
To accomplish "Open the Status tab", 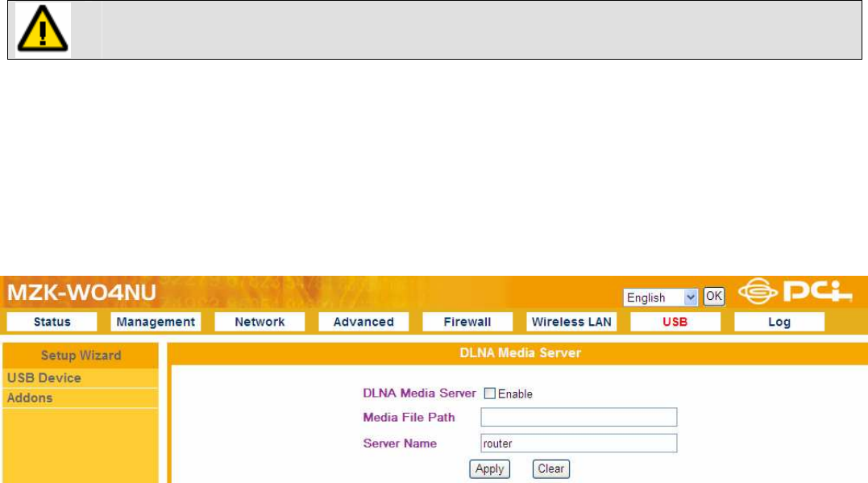I will pyautogui.click(x=52, y=322).
